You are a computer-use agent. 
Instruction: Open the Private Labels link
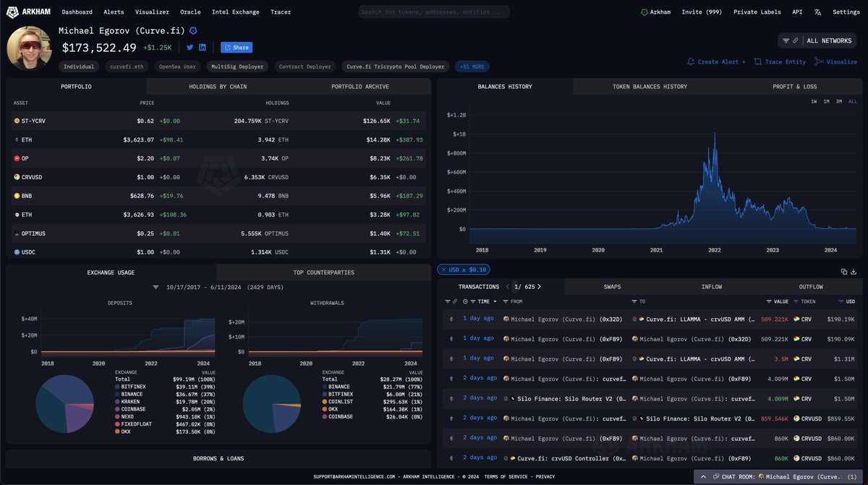tap(757, 12)
